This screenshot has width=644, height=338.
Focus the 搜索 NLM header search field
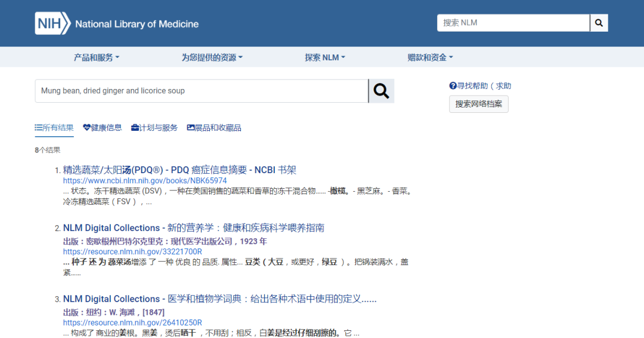click(513, 23)
